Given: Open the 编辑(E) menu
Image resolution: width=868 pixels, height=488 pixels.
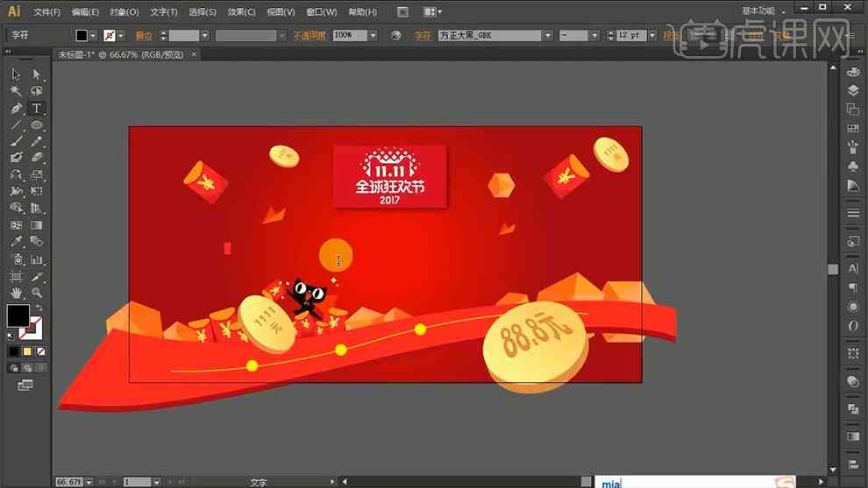Looking at the screenshot, I should (85, 11).
